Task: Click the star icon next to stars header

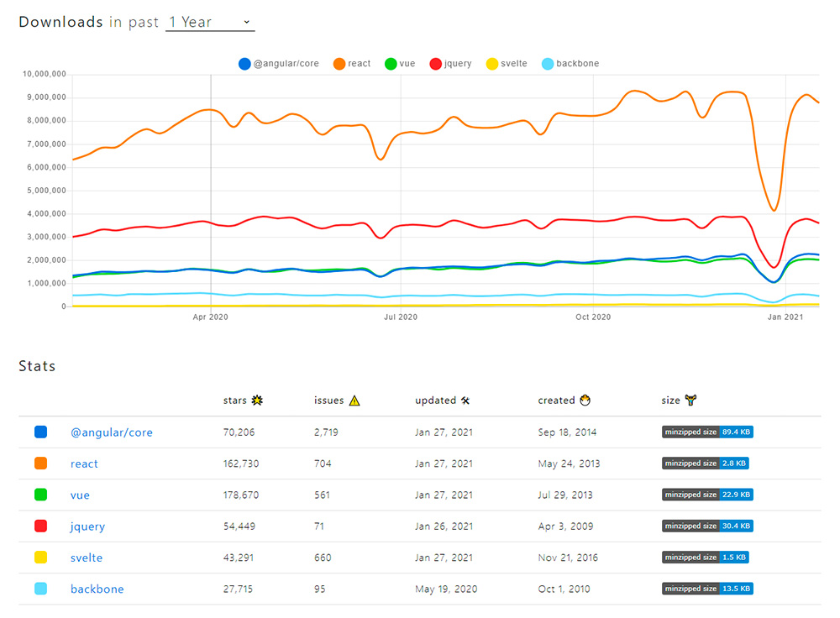Action: click(x=257, y=400)
